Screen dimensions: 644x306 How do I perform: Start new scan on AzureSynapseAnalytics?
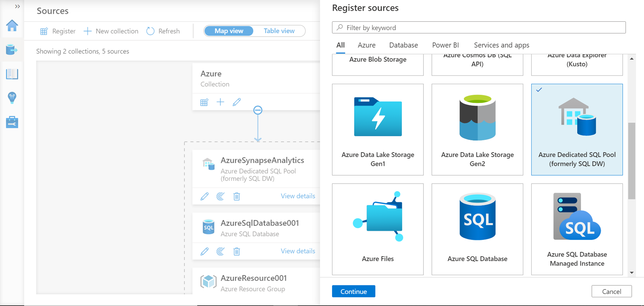(221, 196)
